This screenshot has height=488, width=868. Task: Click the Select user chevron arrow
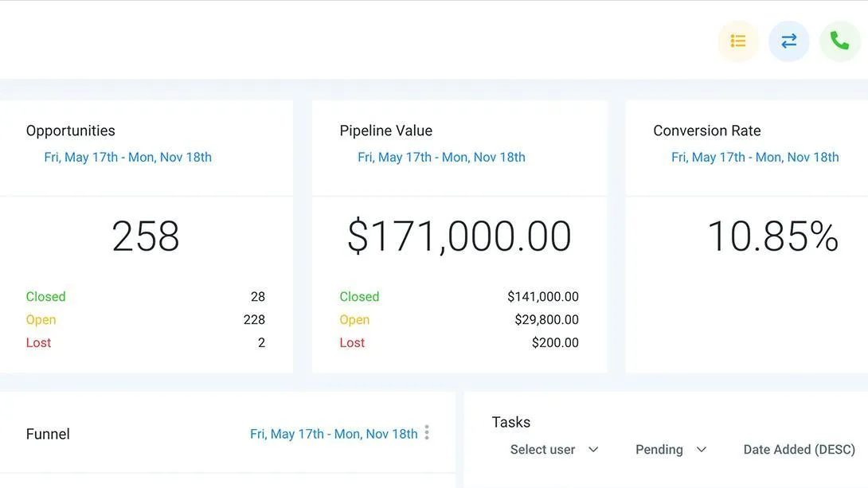(x=593, y=449)
